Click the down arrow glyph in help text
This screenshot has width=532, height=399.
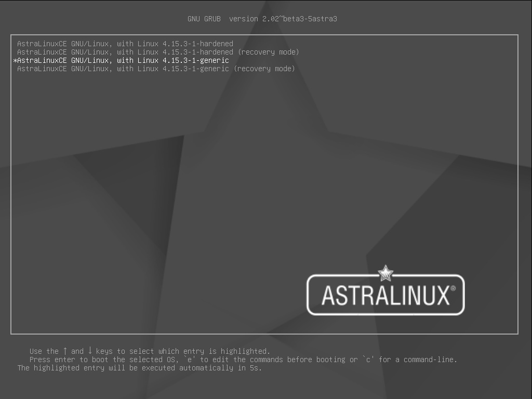pos(90,351)
